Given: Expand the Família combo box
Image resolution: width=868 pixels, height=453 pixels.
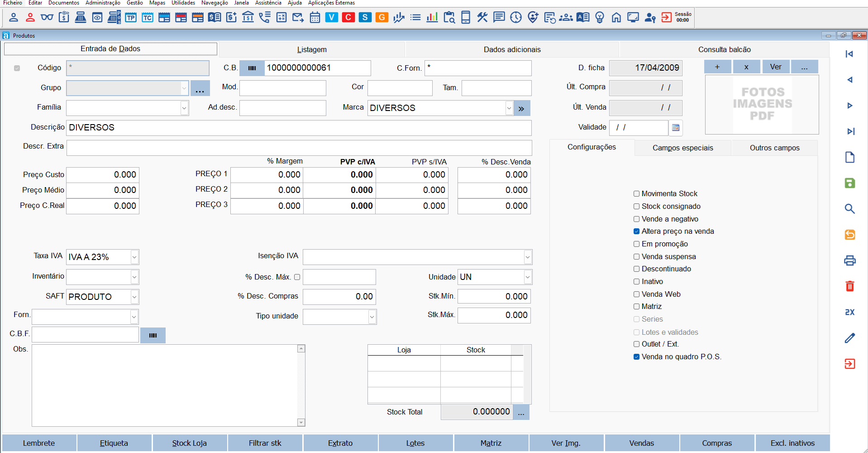Looking at the screenshot, I should click(184, 108).
